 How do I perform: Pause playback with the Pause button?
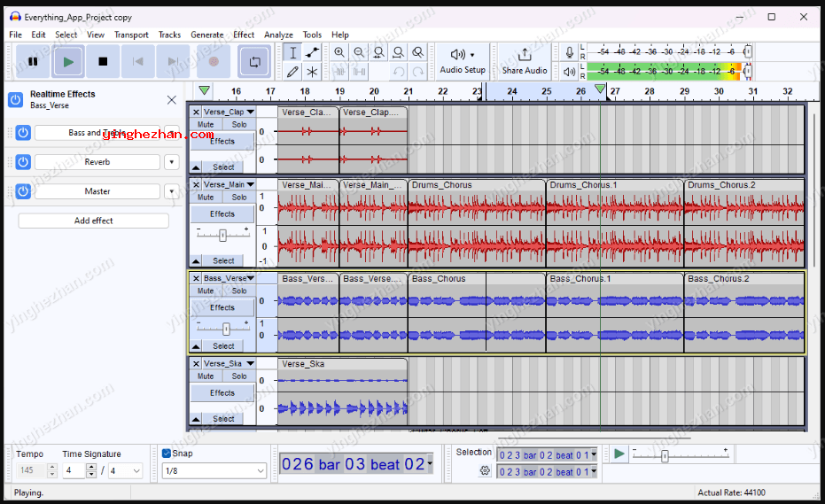click(33, 61)
